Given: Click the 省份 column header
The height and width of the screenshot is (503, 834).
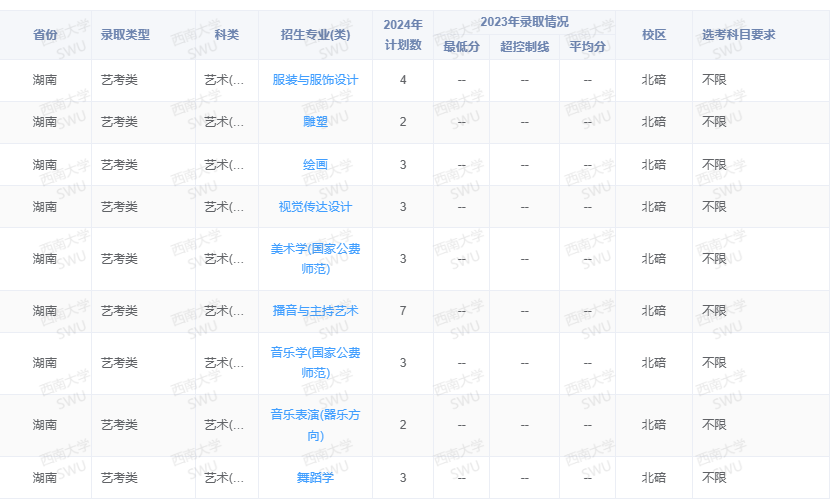Looking at the screenshot, I should click(x=45, y=35).
